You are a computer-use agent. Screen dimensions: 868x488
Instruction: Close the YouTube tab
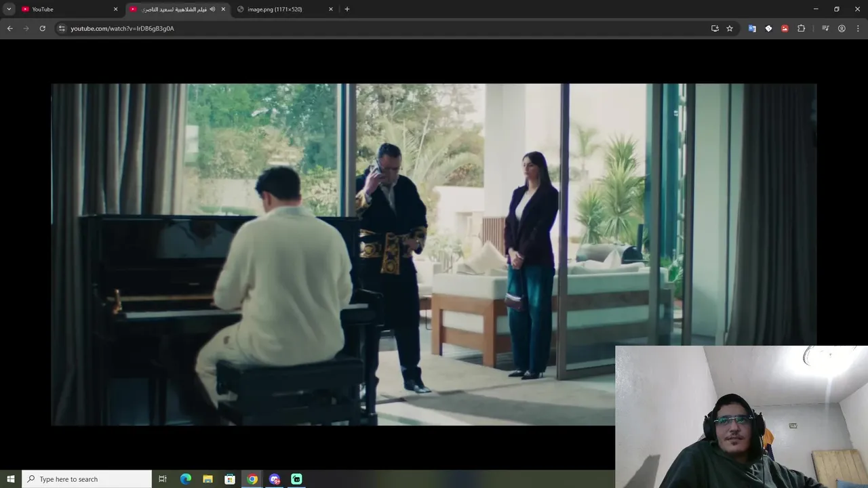point(115,9)
